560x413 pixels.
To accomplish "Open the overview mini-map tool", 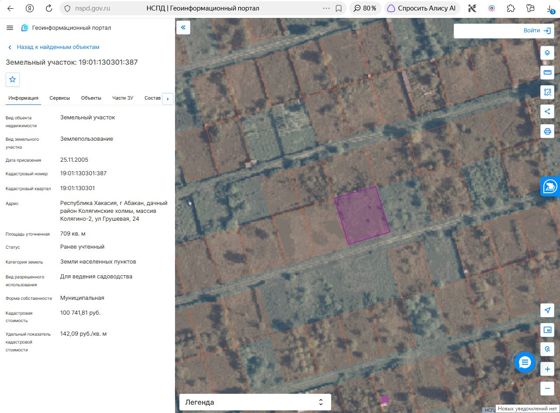I will click(547, 329).
